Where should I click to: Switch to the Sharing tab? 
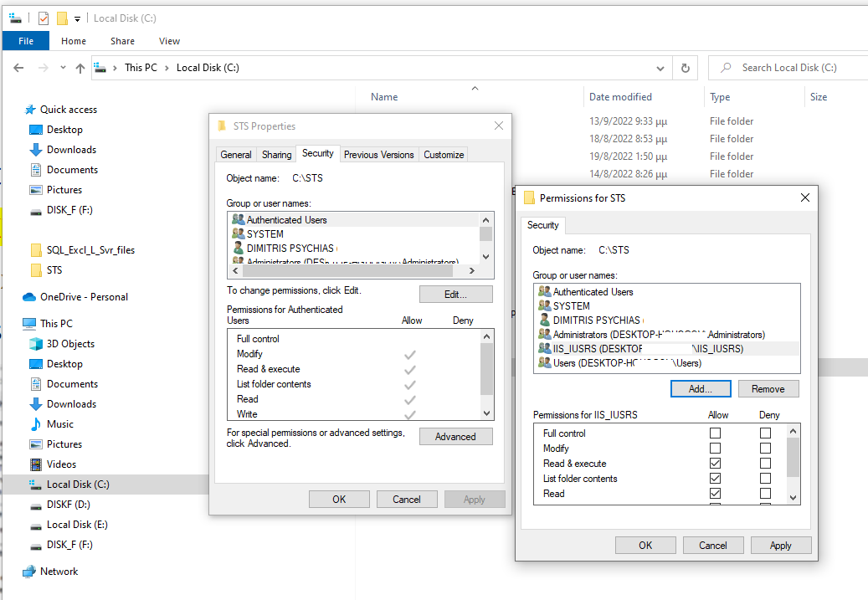click(276, 155)
